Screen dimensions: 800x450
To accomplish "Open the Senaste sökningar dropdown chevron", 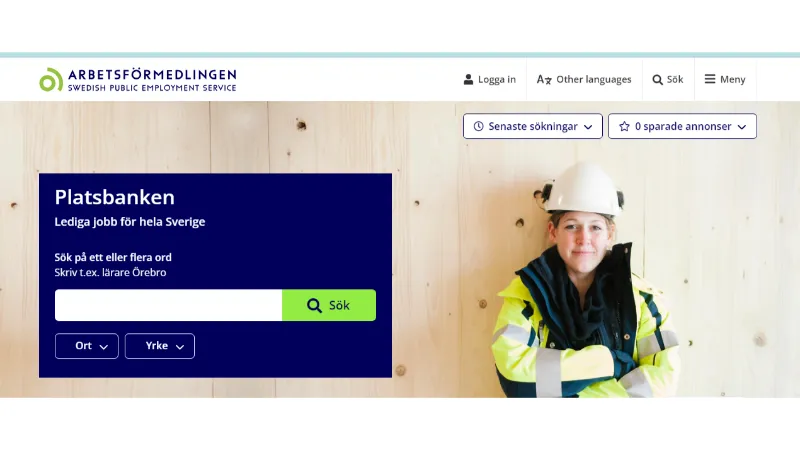I will tap(588, 127).
